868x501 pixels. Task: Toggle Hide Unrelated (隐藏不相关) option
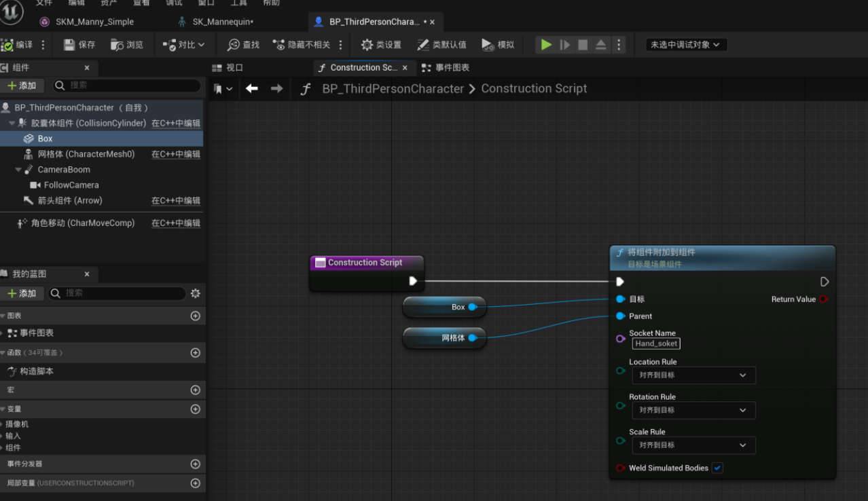click(x=301, y=45)
